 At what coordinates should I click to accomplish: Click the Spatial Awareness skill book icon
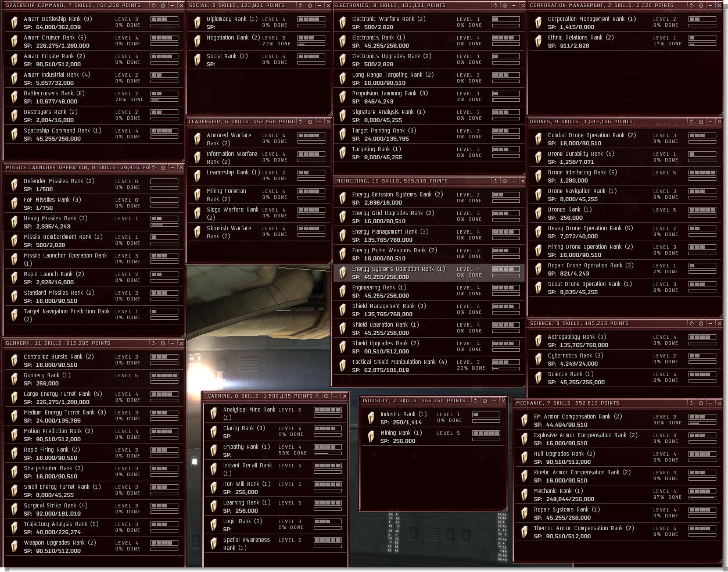point(213,544)
